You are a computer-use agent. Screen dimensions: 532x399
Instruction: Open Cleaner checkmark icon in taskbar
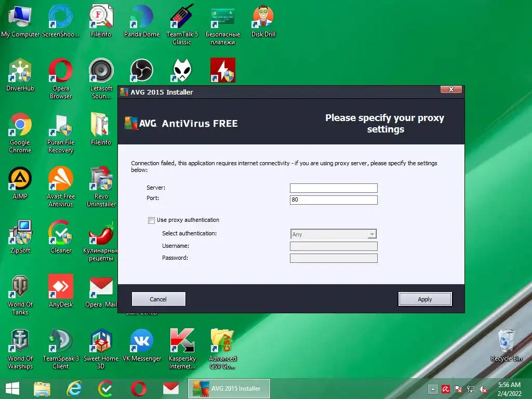106,389
